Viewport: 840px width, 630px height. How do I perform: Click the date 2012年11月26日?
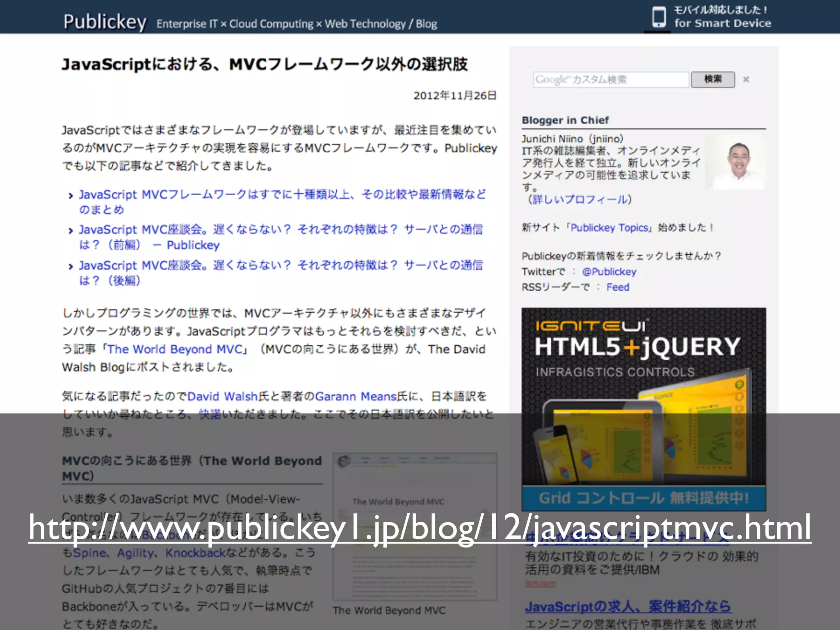tap(455, 96)
